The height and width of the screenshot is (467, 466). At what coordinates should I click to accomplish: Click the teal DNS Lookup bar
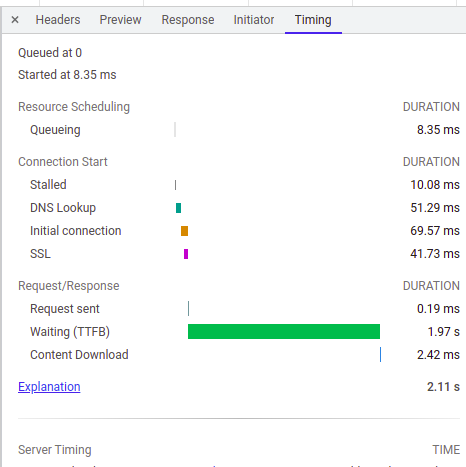(x=178, y=208)
